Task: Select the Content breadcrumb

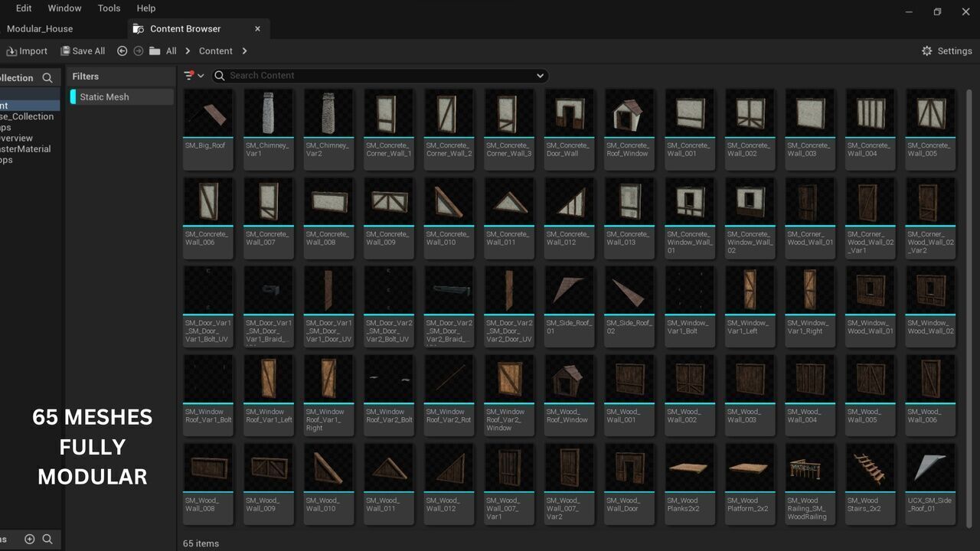Action: coord(216,51)
